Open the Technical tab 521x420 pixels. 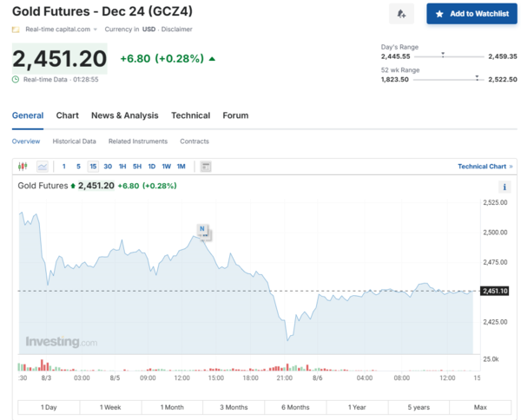coord(190,115)
